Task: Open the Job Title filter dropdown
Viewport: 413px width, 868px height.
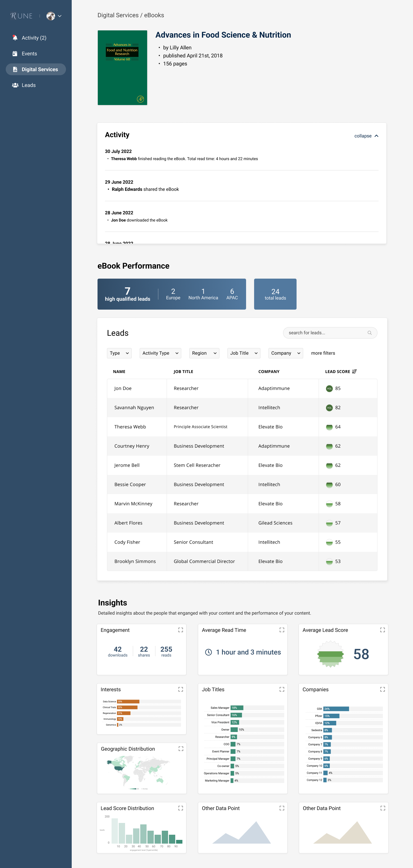Action: click(244, 353)
